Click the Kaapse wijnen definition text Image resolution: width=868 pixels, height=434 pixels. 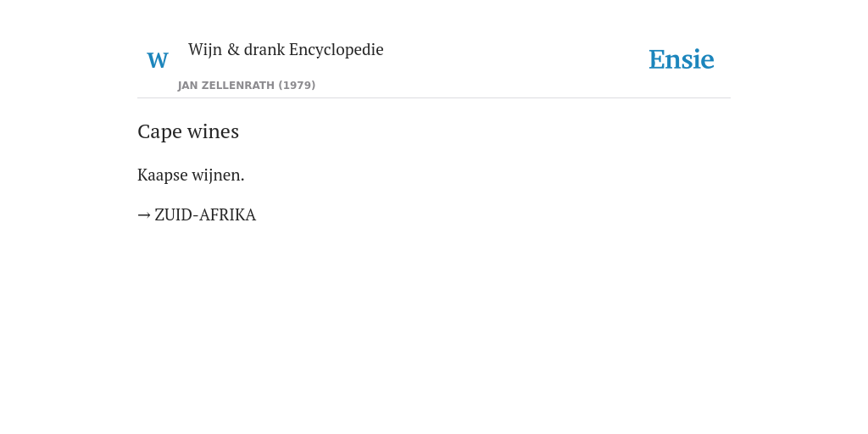click(x=191, y=175)
